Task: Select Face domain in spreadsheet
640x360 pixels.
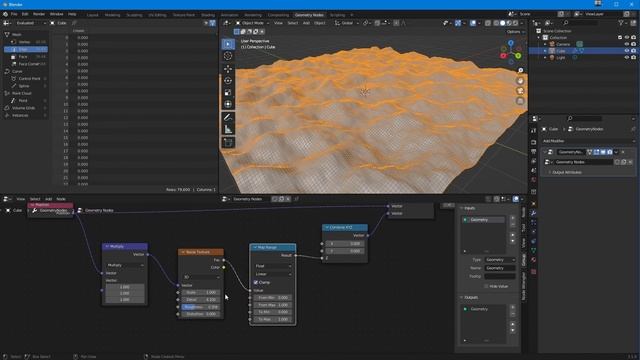Action: pos(26,57)
